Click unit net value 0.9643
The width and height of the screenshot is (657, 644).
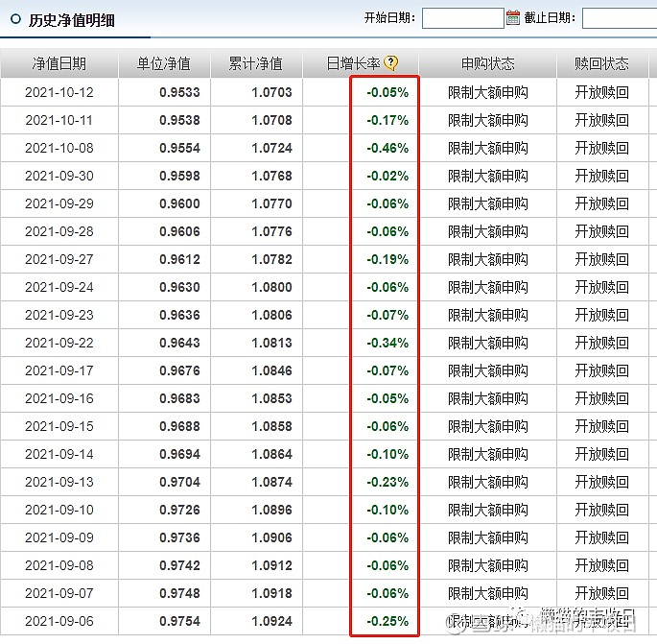pos(179,343)
